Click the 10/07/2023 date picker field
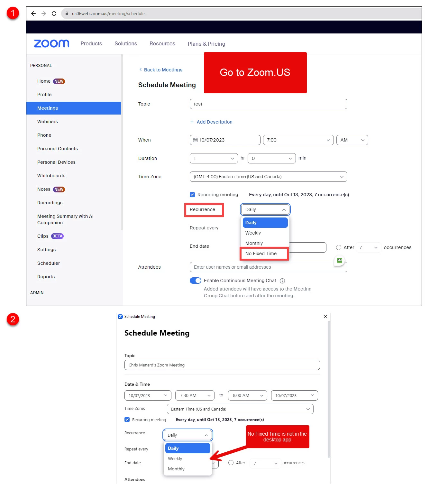Screen dimensions: 448x490 click(x=225, y=140)
